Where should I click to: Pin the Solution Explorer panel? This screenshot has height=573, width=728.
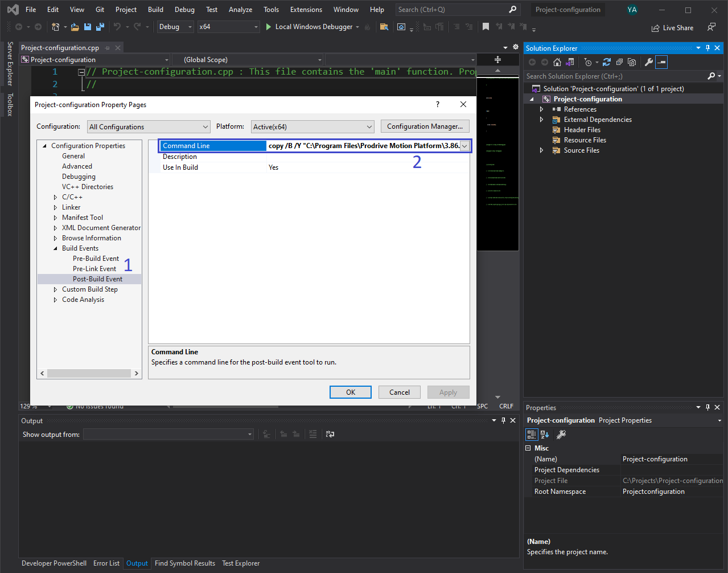[x=708, y=48]
